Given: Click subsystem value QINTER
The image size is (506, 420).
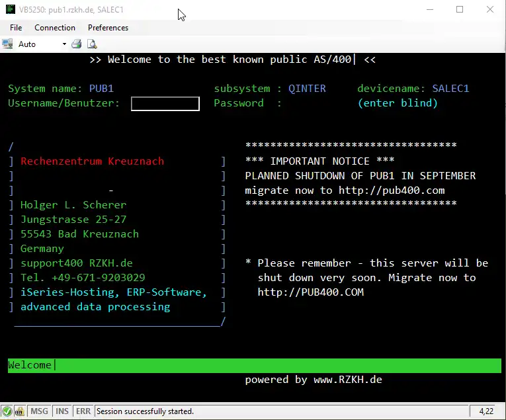Looking at the screenshot, I should coord(307,89).
